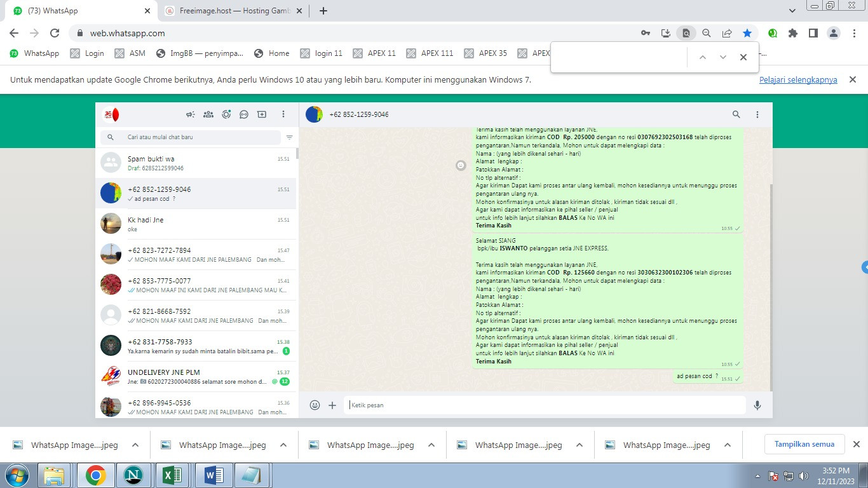Open emoji picker in message composer
This screenshot has height=488, width=868.
(x=315, y=405)
